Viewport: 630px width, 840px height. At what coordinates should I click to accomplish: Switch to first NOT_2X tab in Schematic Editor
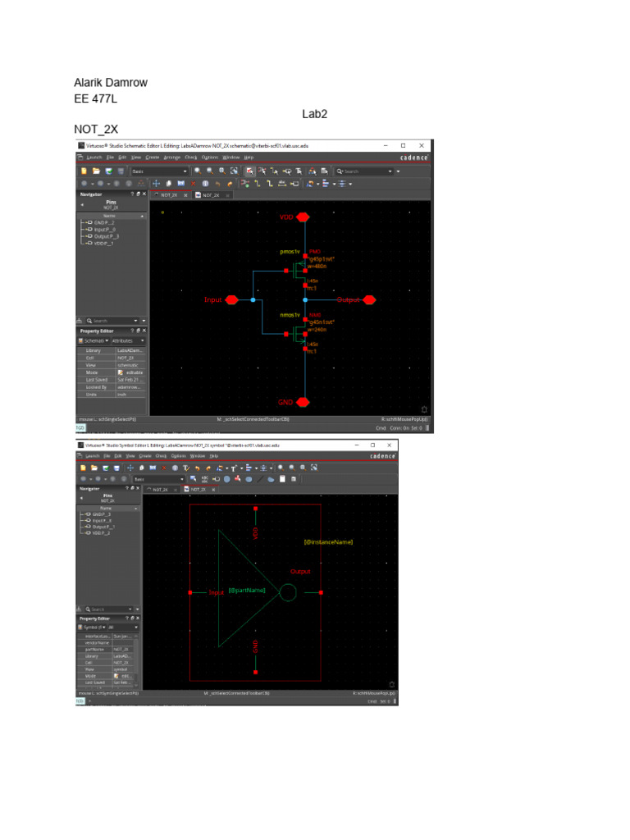point(169,195)
